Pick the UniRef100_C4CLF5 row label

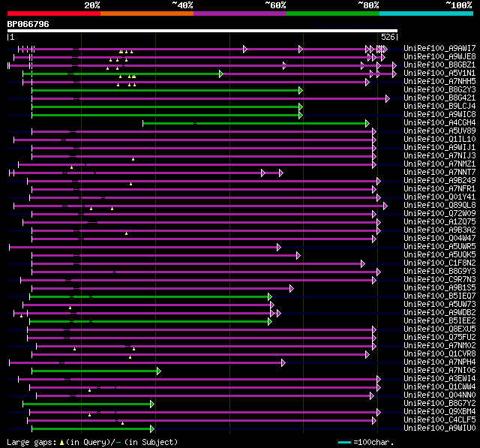pos(439,420)
